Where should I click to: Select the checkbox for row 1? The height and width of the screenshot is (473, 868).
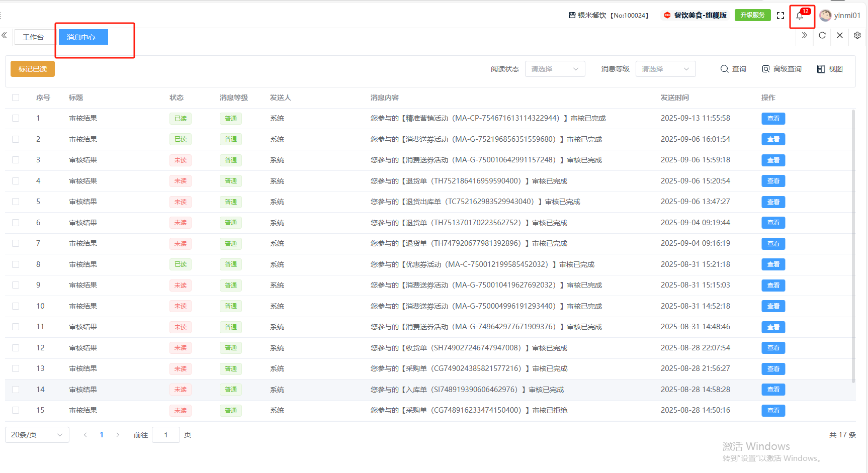pos(16,118)
